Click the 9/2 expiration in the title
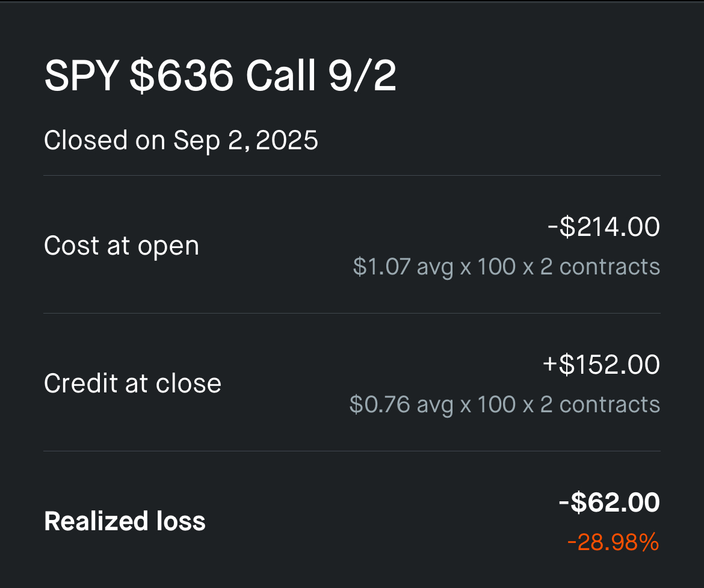 [362, 76]
